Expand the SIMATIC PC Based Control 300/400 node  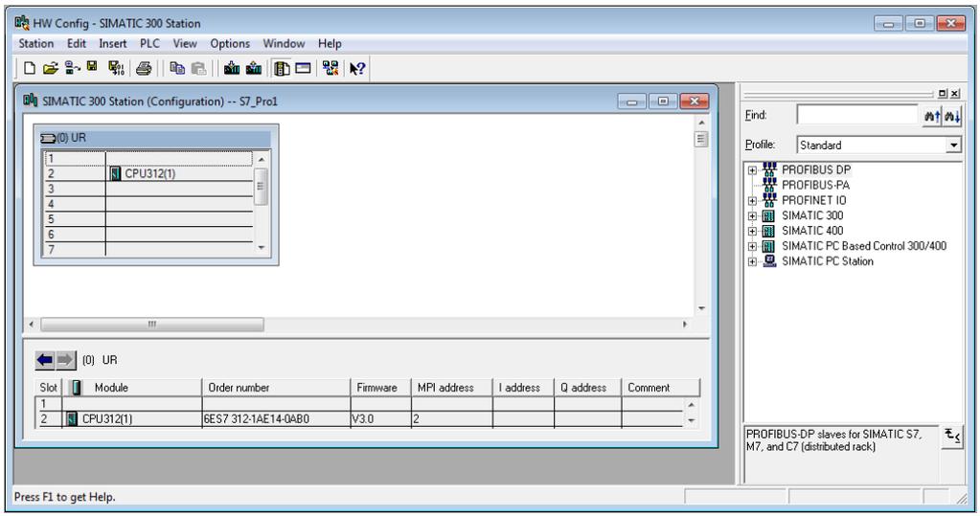753,247
